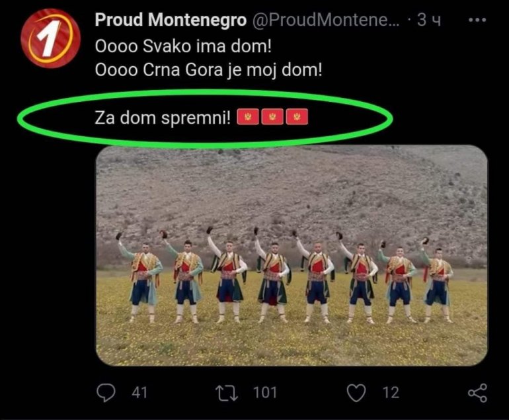The height and width of the screenshot is (420, 509).
Task: Click the reply count 41
Action: coord(139,393)
